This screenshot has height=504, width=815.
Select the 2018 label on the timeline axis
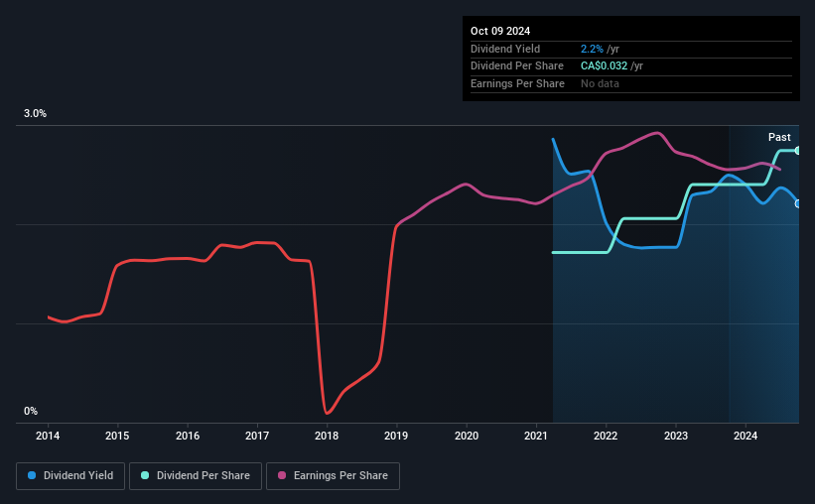[x=327, y=436]
